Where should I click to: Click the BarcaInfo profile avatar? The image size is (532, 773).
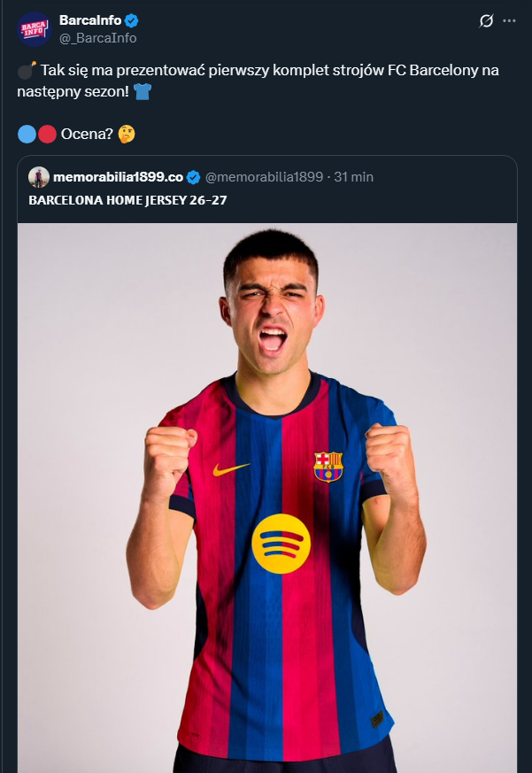(34, 28)
